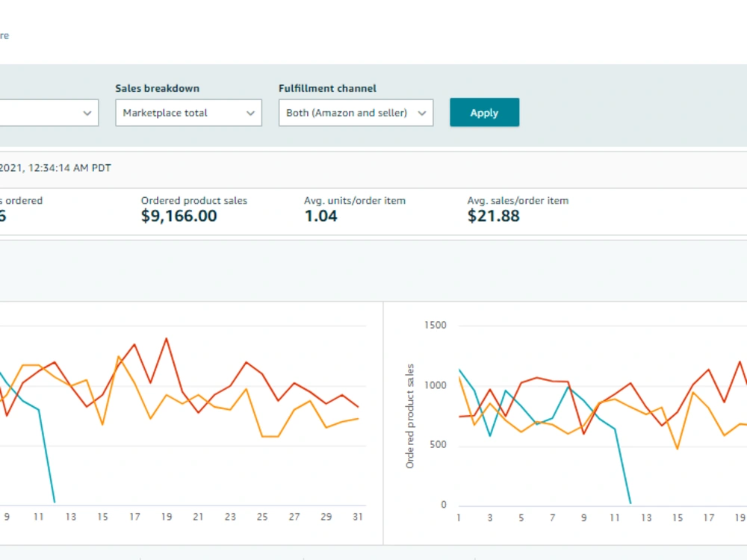
Task: Click the orange line peak at day 16 on left chart
Action: [x=119, y=356]
